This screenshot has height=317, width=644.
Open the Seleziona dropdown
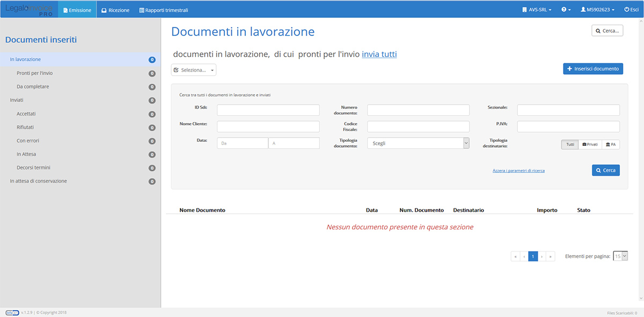click(x=193, y=69)
